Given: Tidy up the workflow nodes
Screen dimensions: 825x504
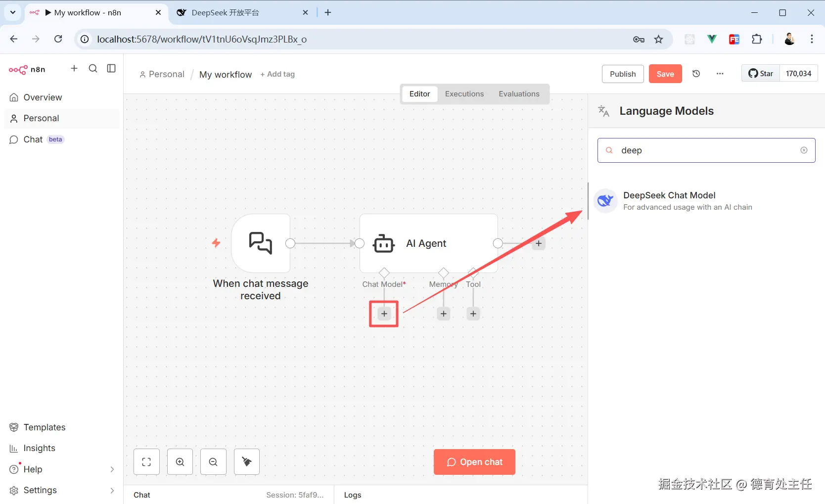Looking at the screenshot, I should pos(247,462).
